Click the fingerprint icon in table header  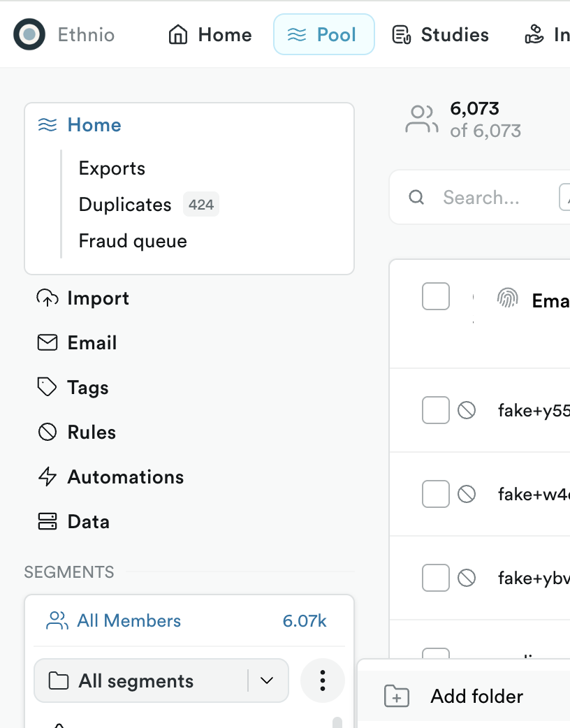pos(507,298)
